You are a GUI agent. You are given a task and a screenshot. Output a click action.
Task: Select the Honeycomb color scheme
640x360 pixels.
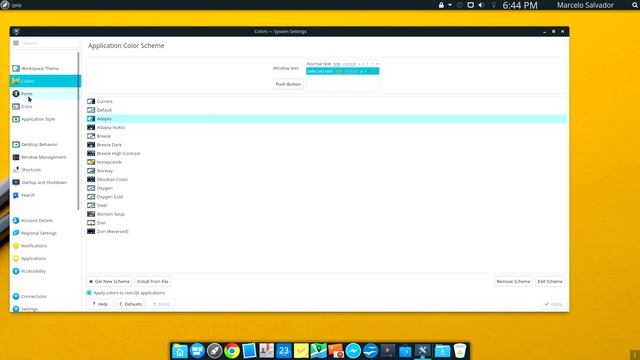pyautogui.click(x=327, y=162)
